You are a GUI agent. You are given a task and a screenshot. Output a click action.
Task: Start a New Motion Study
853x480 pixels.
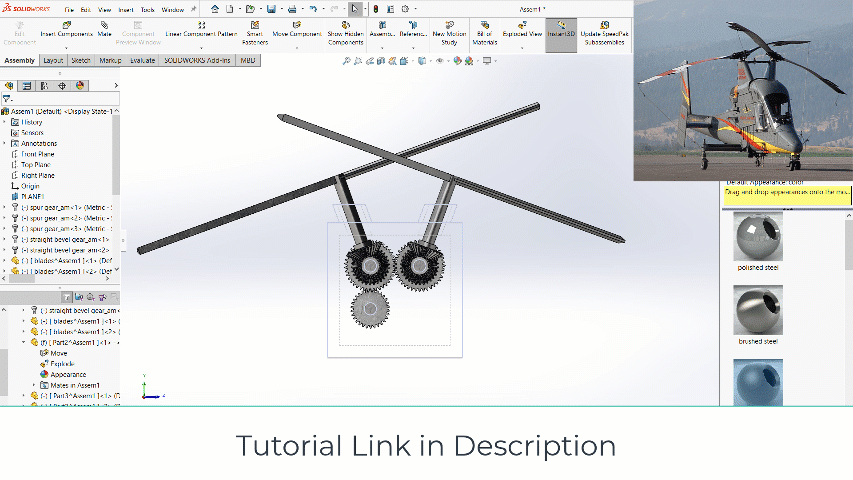click(449, 33)
